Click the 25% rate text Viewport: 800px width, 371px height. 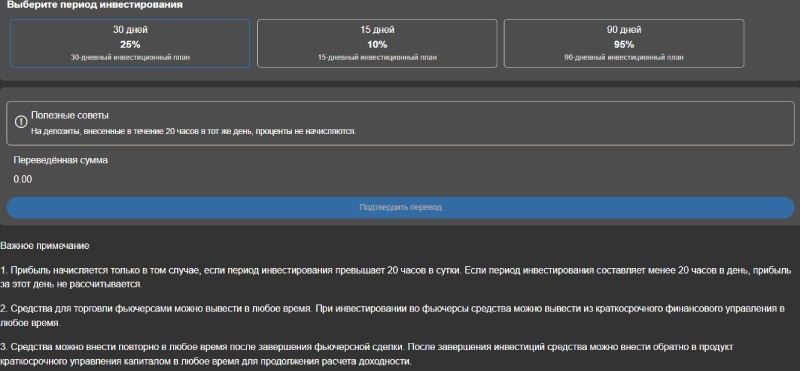point(130,44)
